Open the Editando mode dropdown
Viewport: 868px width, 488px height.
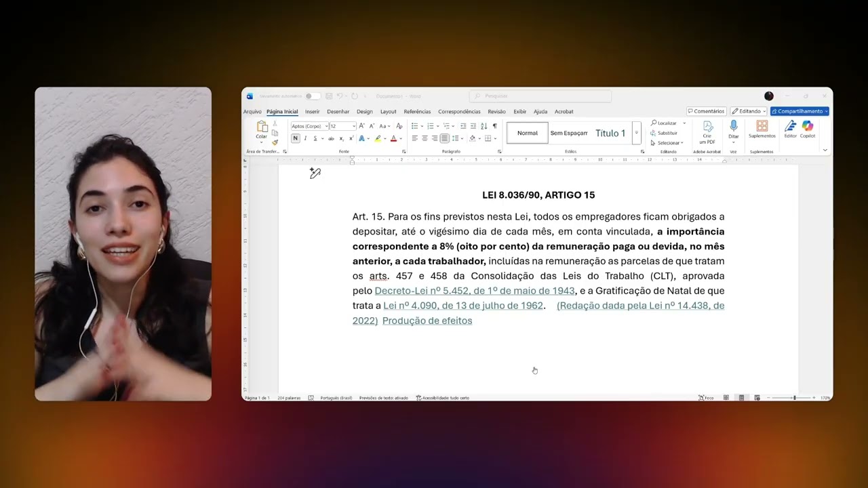749,111
